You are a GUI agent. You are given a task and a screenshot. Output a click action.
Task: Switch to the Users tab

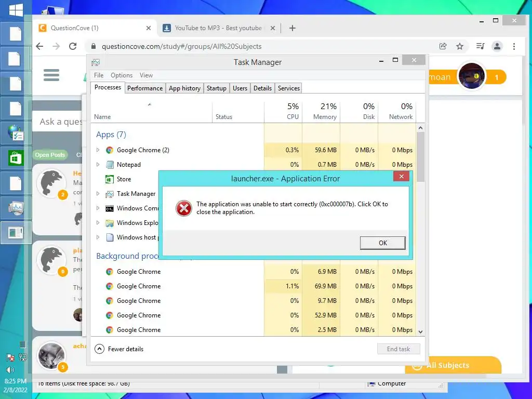(x=240, y=88)
